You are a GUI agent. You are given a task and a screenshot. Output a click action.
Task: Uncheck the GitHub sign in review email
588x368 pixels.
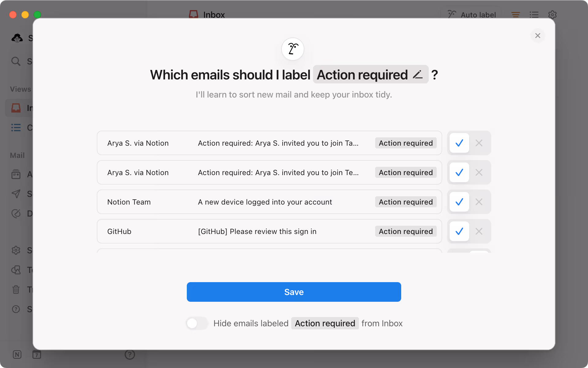[x=479, y=231]
